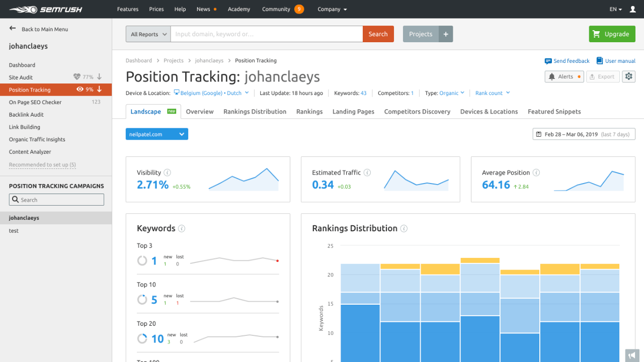The width and height of the screenshot is (644, 362).
Task: Switch to the Rankings Distribution tab
Action: click(255, 112)
